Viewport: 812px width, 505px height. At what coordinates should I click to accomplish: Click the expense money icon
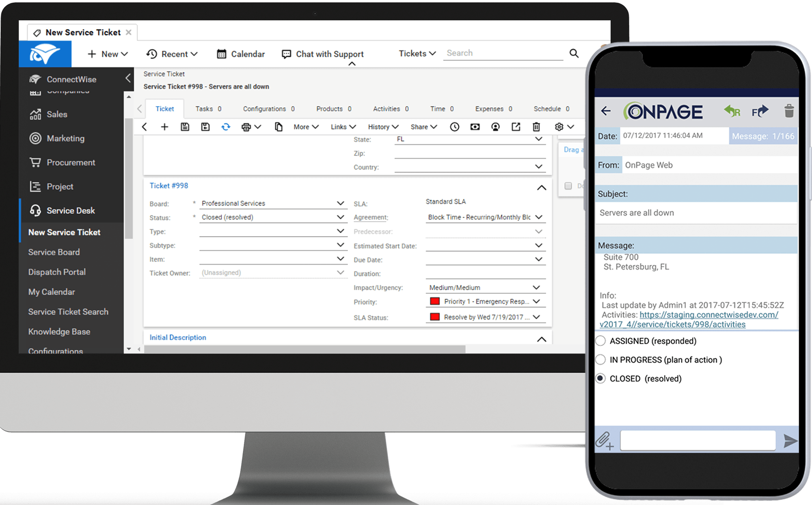pos(475,127)
